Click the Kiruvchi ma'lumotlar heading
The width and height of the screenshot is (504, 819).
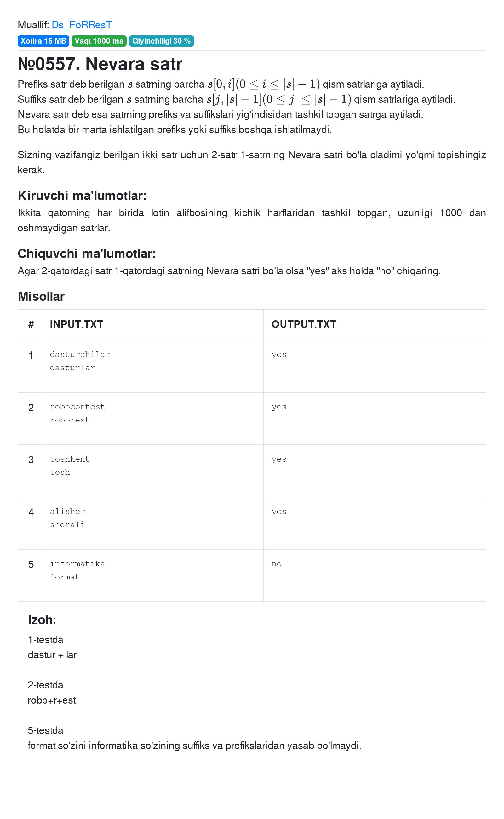coord(82,195)
